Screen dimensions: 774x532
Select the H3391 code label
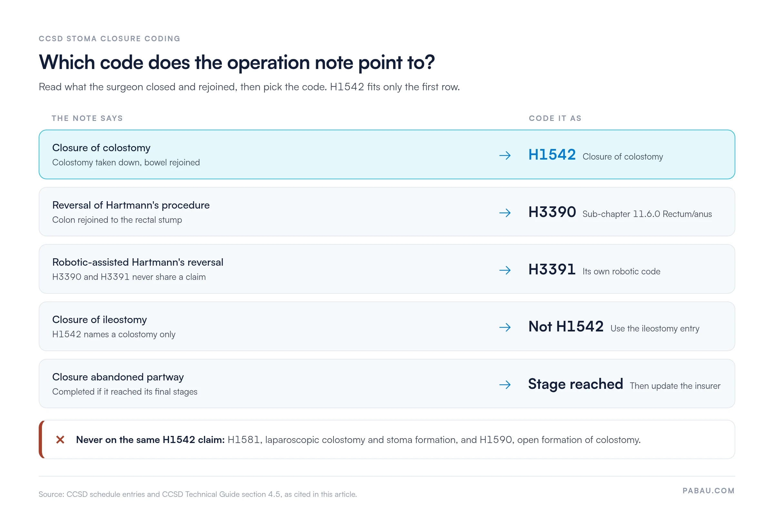pyautogui.click(x=552, y=269)
